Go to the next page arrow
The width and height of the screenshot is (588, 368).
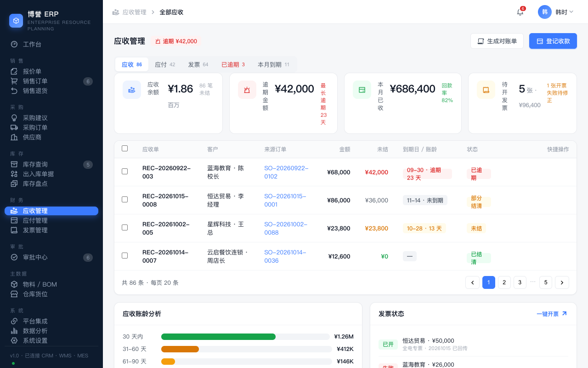pyautogui.click(x=562, y=282)
